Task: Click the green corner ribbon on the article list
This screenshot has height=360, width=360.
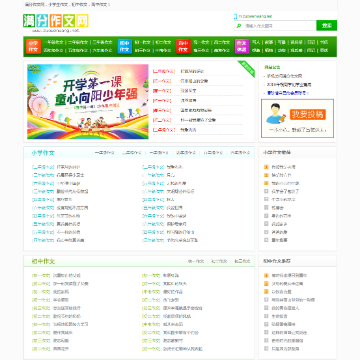Action: 247,68
